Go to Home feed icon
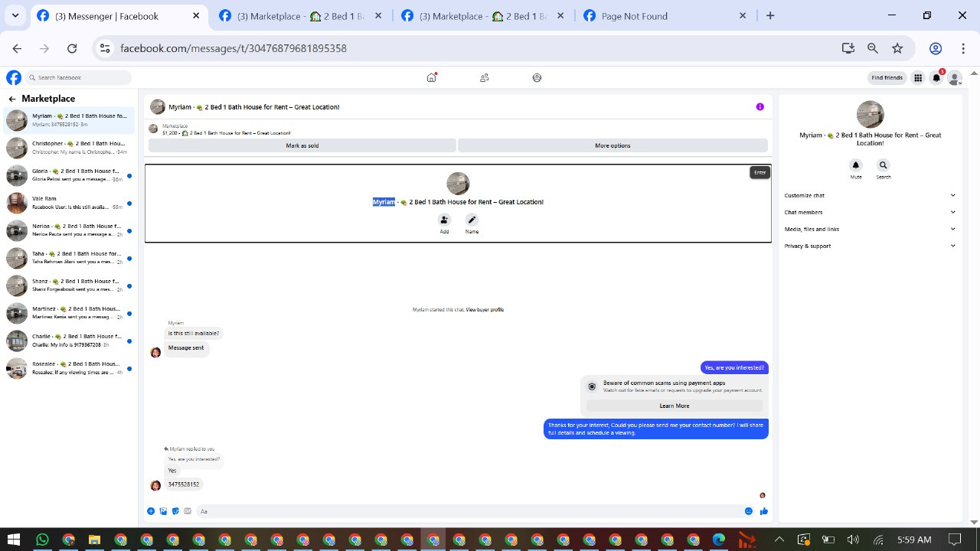The width and height of the screenshot is (980, 551). point(432,77)
